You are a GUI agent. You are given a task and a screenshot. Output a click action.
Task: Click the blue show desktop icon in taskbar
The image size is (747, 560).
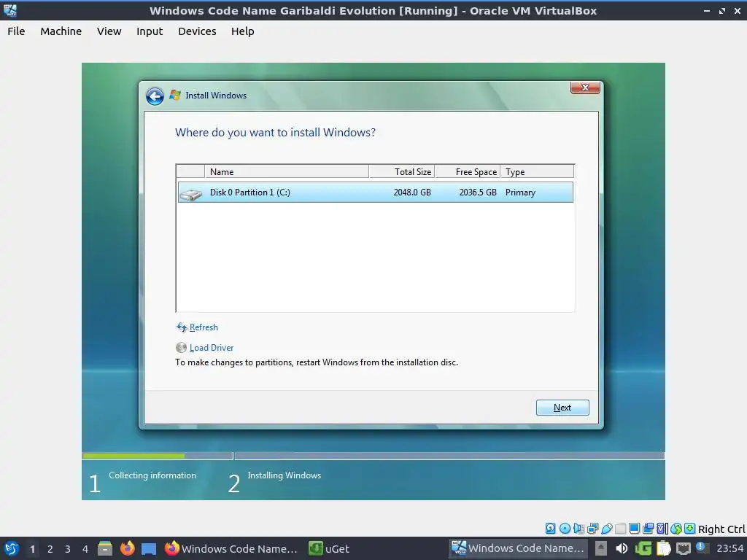[149, 549]
